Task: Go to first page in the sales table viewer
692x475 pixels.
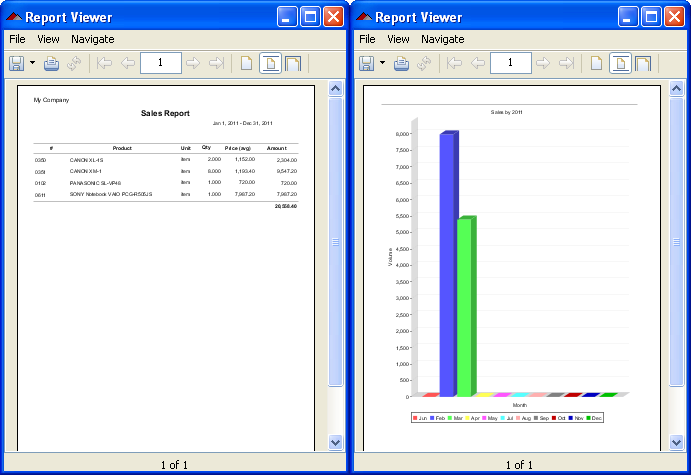Action: tap(104, 64)
